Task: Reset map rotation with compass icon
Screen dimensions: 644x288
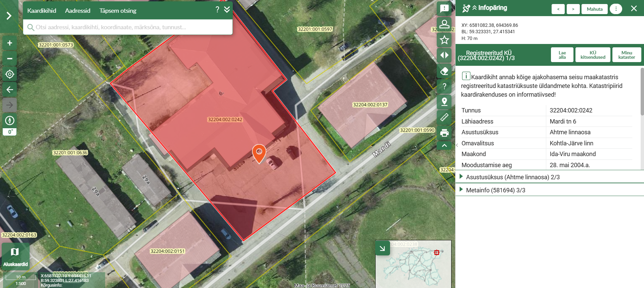Action: [10, 121]
